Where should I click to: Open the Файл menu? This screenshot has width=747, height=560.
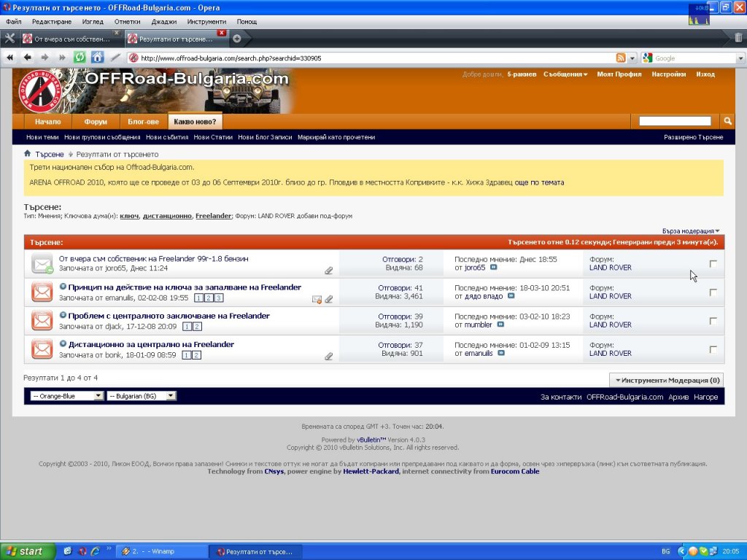(14, 21)
